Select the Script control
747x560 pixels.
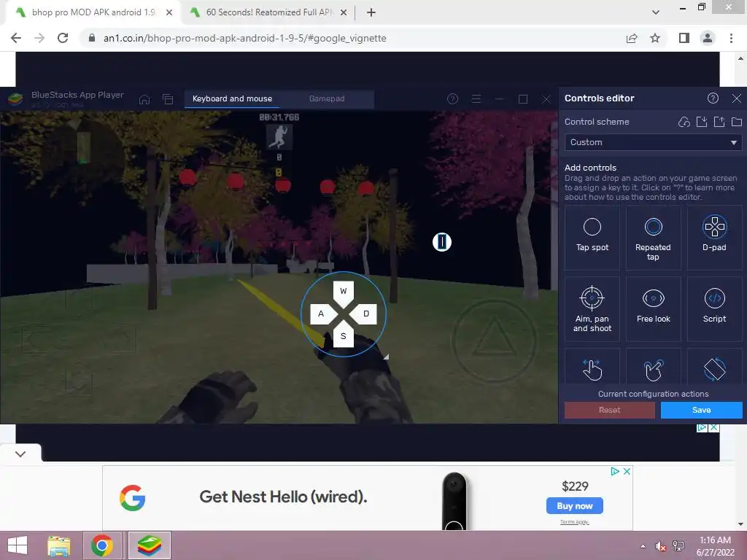pyautogui.click(x=714, y=309)
